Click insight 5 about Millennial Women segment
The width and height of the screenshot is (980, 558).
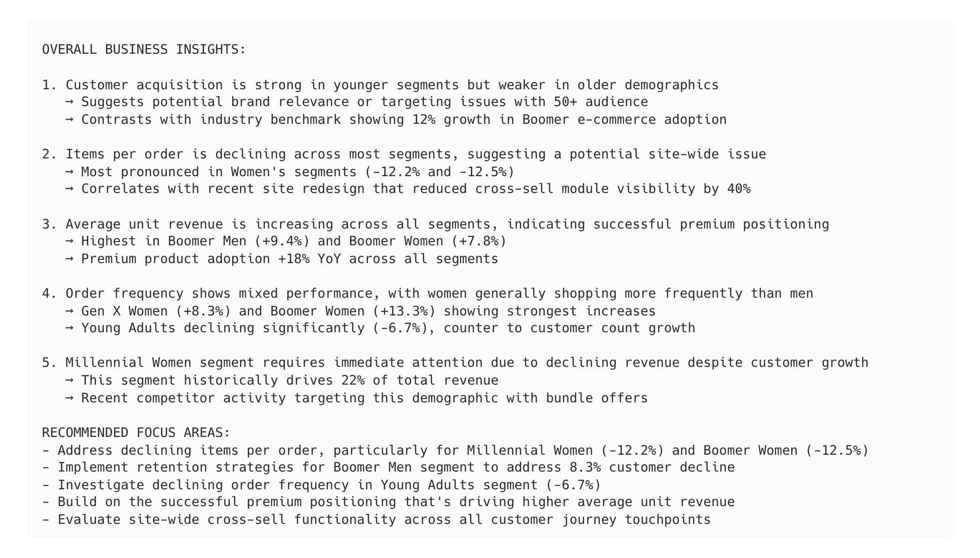pos(455,363)
